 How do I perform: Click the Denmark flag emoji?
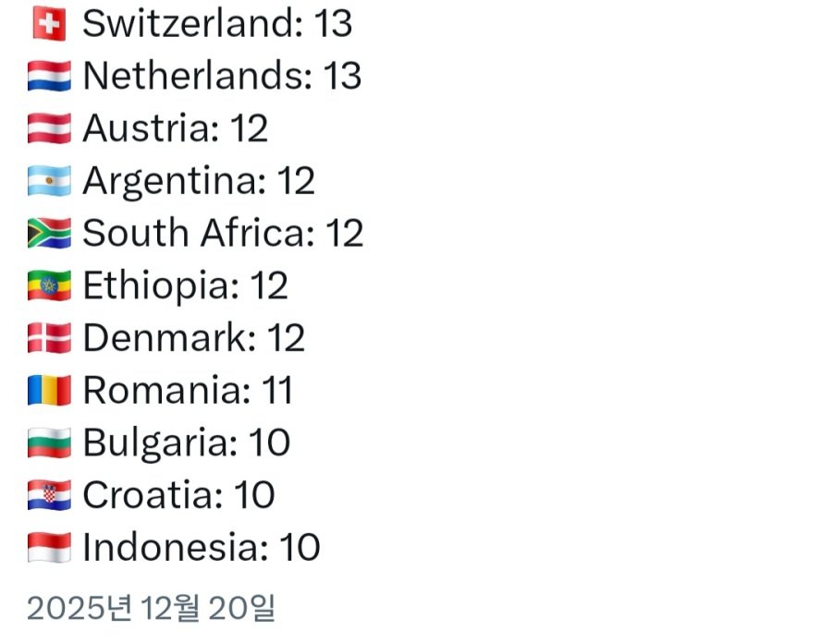pos(49,339)
